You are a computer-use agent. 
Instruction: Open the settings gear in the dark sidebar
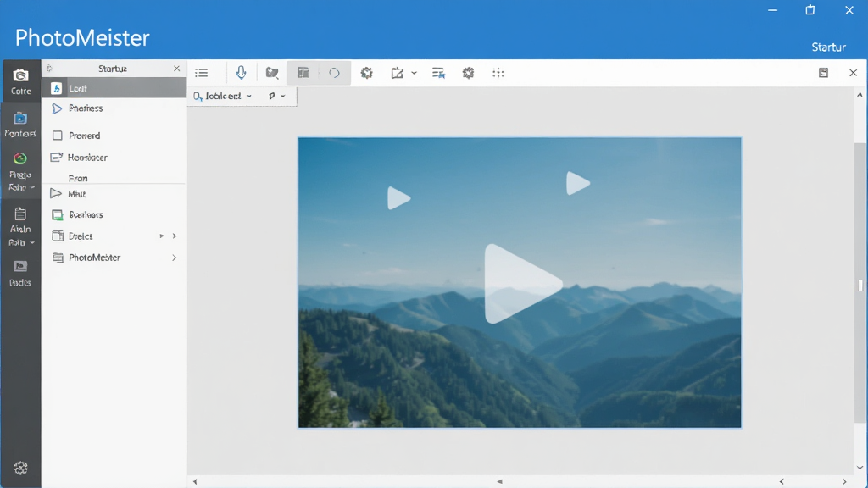(20, 468)
